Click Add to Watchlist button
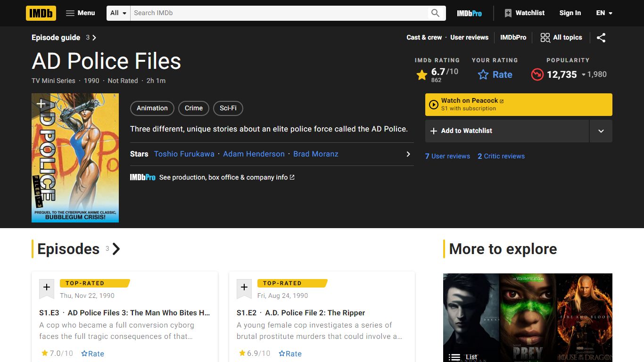This screenshot has width=644, height=362. [507, 131]
